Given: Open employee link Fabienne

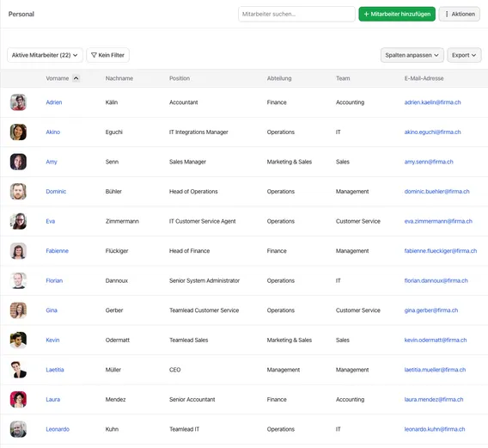Looking at the screenshot, I should [x=58, y=251].
